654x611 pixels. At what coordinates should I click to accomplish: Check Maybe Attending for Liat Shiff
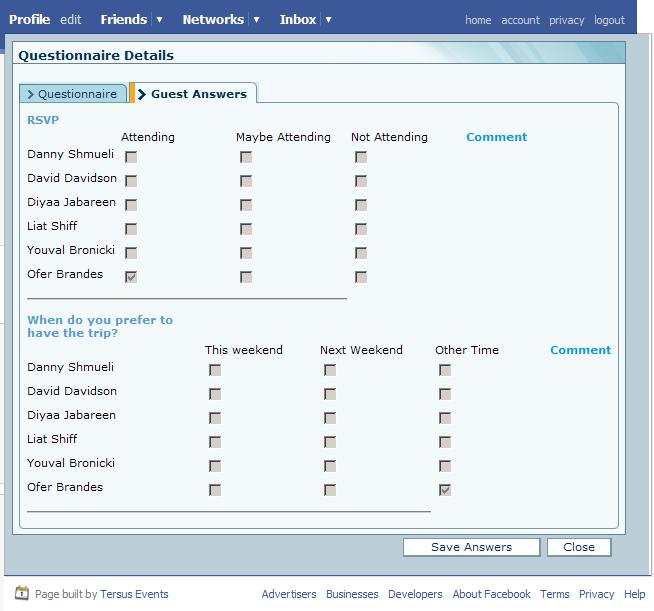click(x=246, y=229)
